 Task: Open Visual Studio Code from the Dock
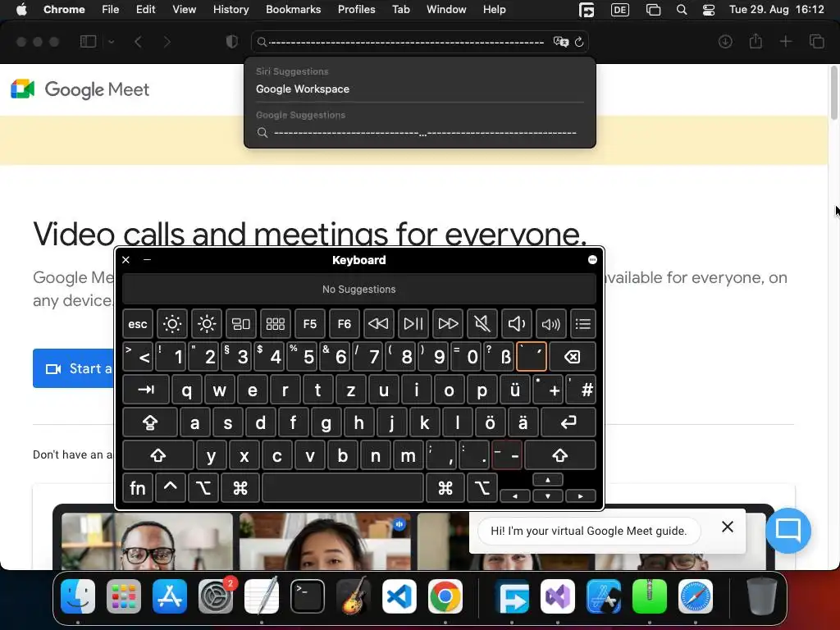point(399,596)
